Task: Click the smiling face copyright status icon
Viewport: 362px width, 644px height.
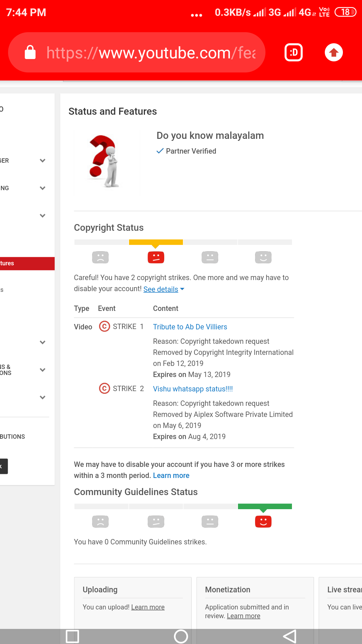Action: [263, 257]
